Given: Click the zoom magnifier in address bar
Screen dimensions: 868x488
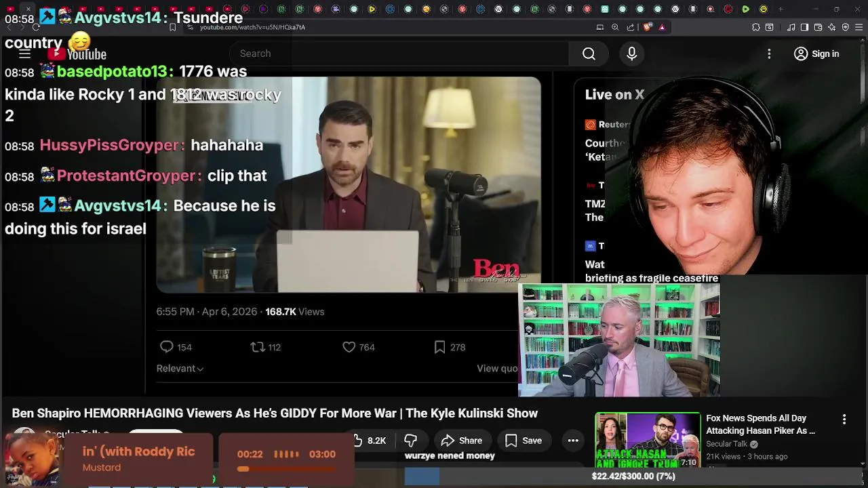Looking at the screenshot, I should coord(615,27).
